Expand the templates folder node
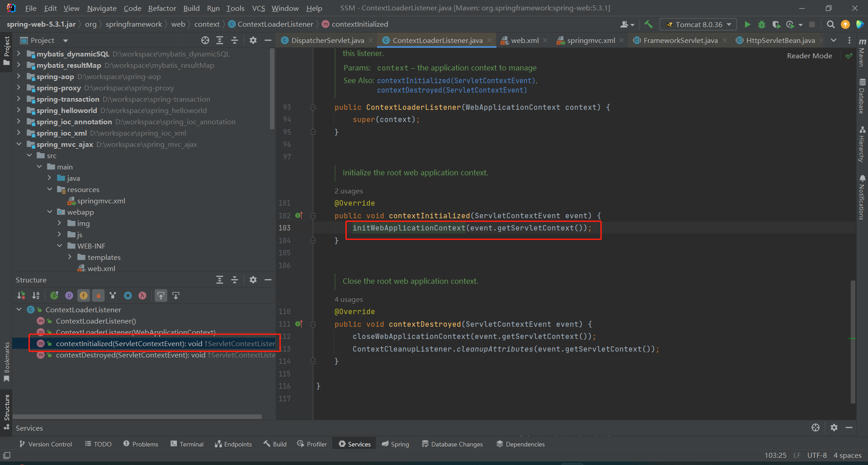This screenshot has height=465, width=868. 70,257
